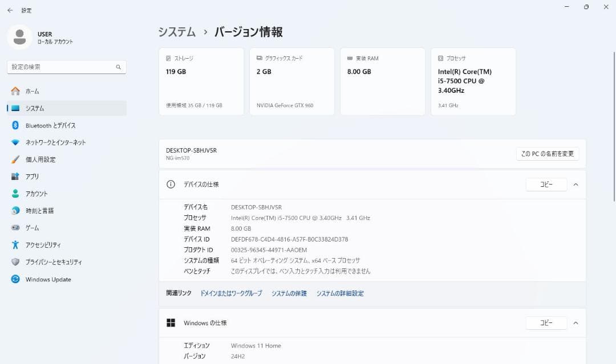The image size is (616, 364).
Task: Click システム in the breadcrumb navigation
Action: [x=177, y=32]
